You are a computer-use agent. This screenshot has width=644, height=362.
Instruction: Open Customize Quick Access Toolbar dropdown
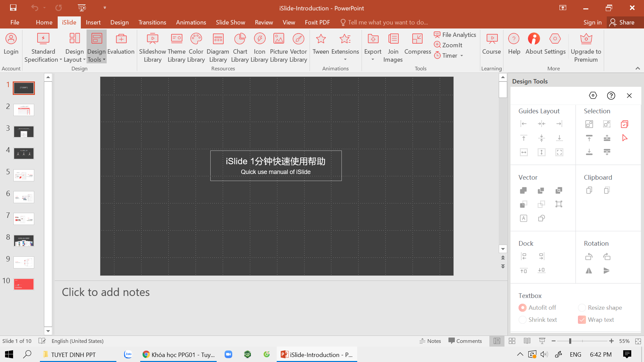click(x=105, y=7)
